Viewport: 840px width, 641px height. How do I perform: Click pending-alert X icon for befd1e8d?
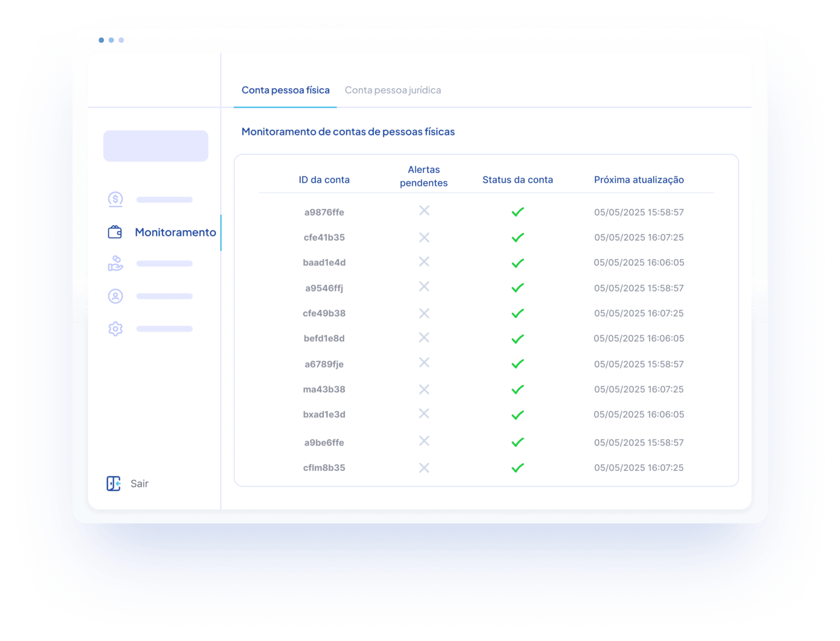(424, 337)
